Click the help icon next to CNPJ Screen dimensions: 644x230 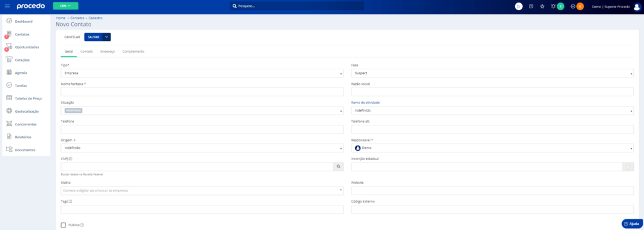click(x=71, y=159)
